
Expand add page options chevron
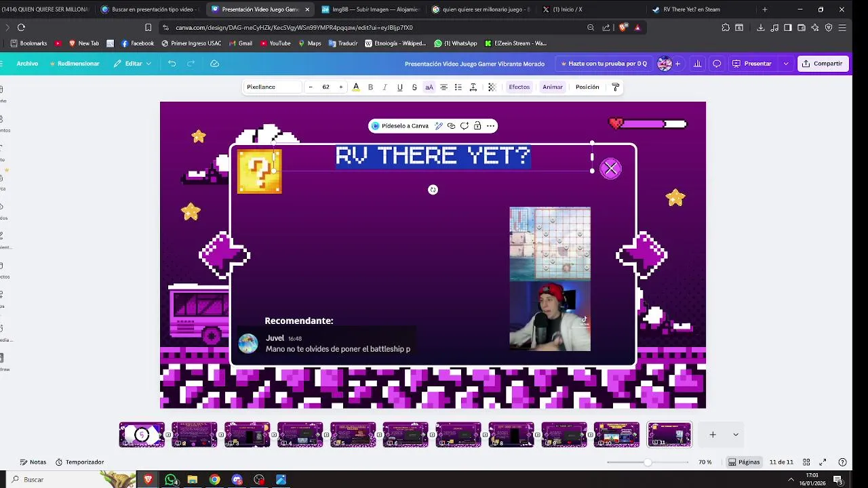coord(736,434)
